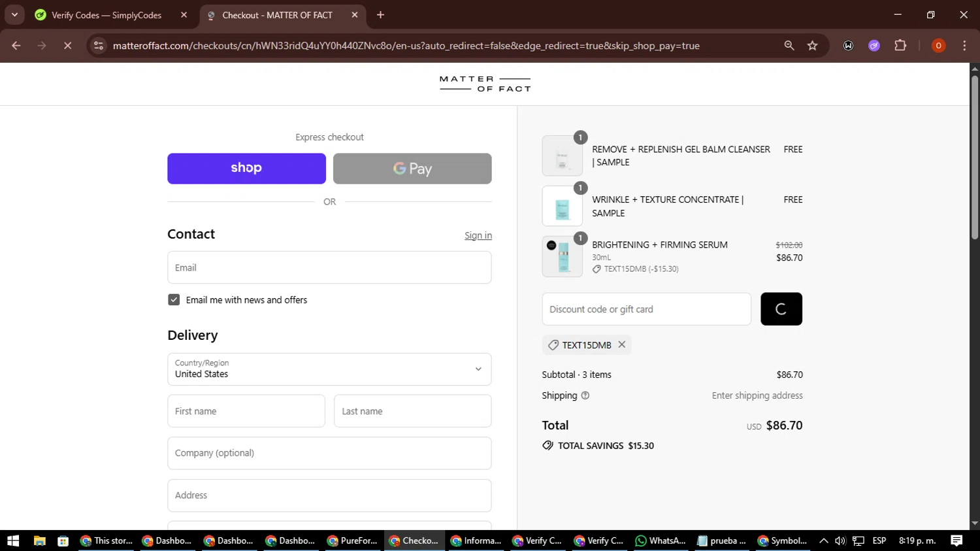This screenshot has width=980, height=551.
Task: Click the Discount code or gift card field
Action: 647,309
